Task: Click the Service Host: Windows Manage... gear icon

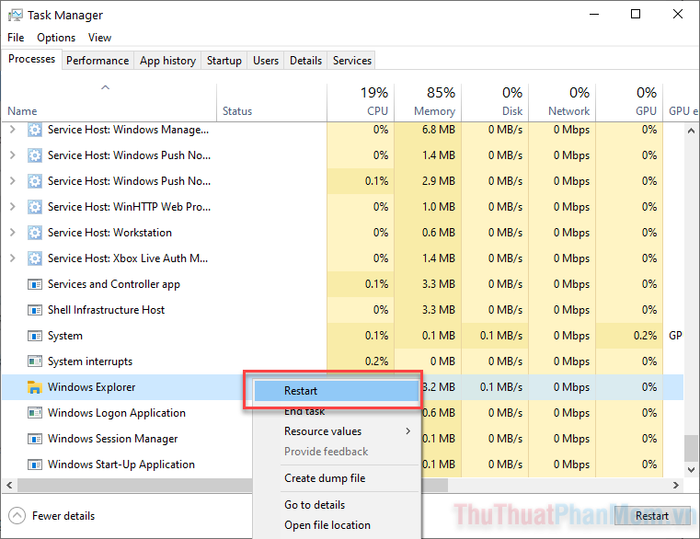Action: pyautogui.click(x=35, y=130)
